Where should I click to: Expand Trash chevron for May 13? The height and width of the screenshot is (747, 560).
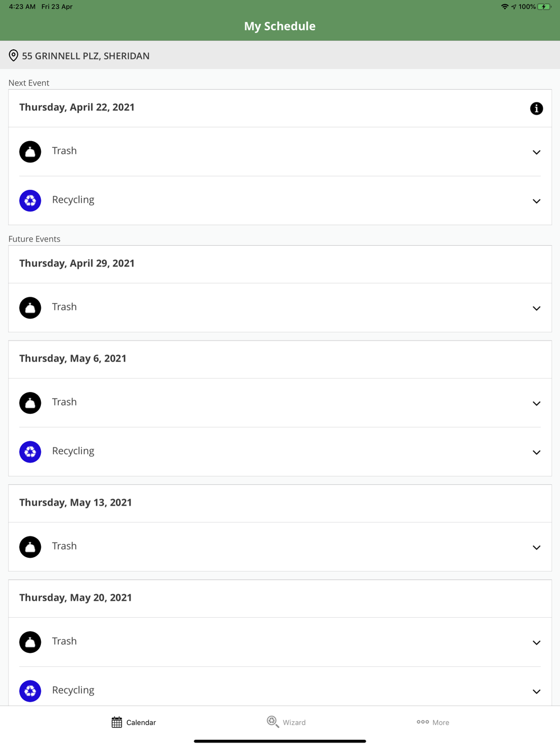pos(536,548)
